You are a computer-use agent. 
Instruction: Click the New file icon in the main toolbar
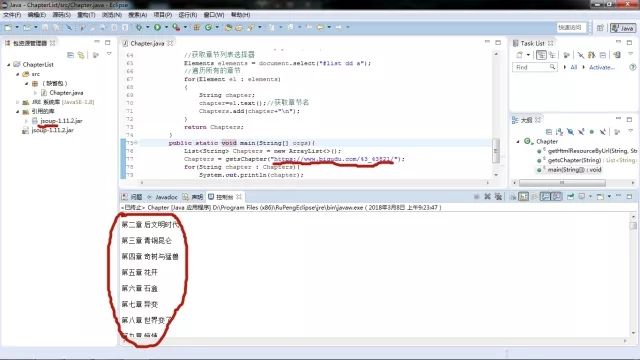(8, 27)
